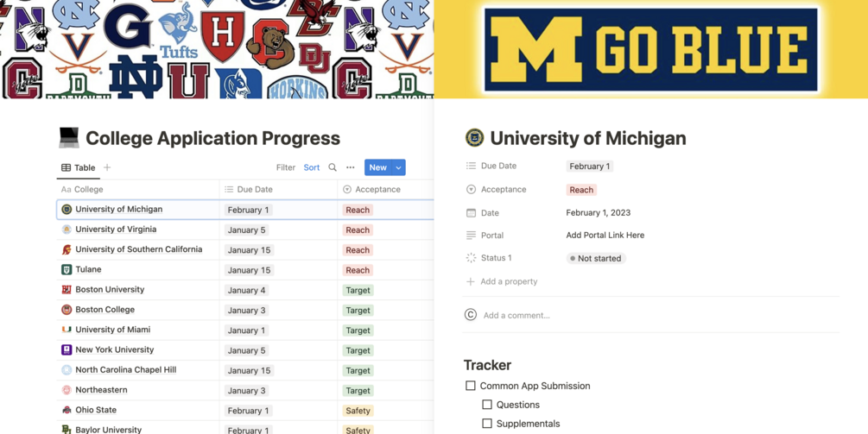Open the Not started status dropdown
Screen dimensions: 868x434
[x=596, y=258]
